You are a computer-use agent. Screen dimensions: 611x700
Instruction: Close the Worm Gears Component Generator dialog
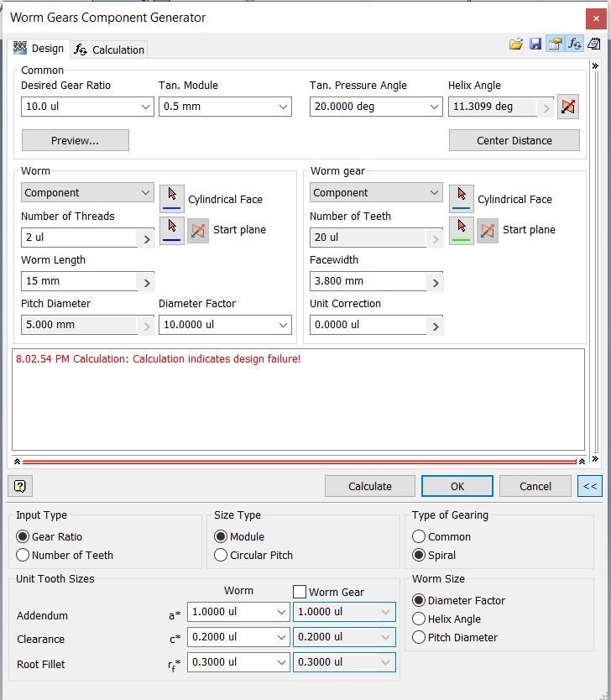tap(596, 18)
